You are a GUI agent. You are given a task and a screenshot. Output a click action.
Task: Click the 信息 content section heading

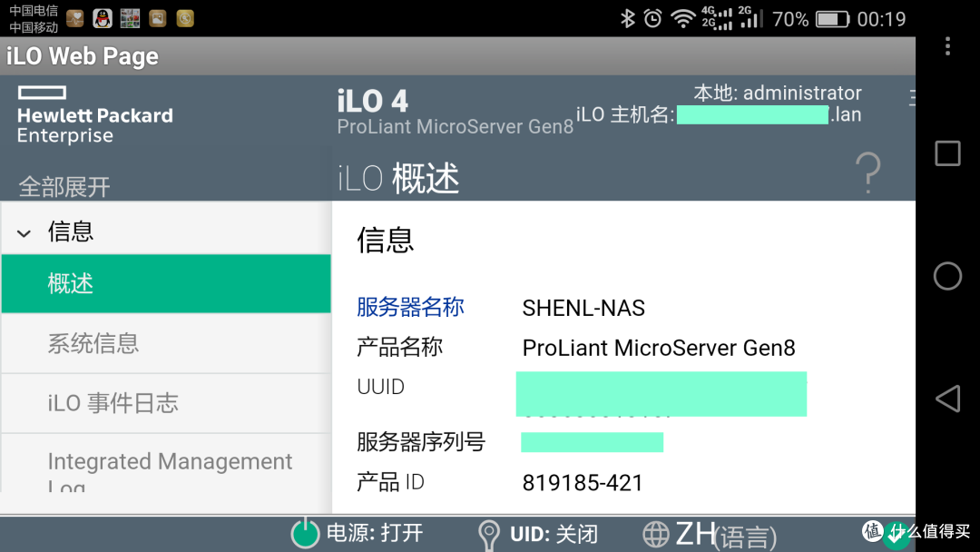[385, 240]
